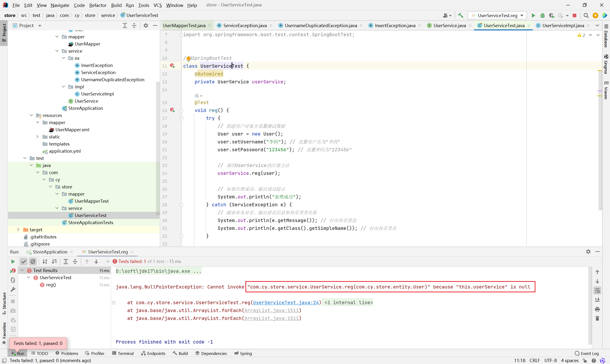Open the UserServiceTest.java:24 stack trace link
This screenshot has height=364, width=610.
(x=286, y=303)
